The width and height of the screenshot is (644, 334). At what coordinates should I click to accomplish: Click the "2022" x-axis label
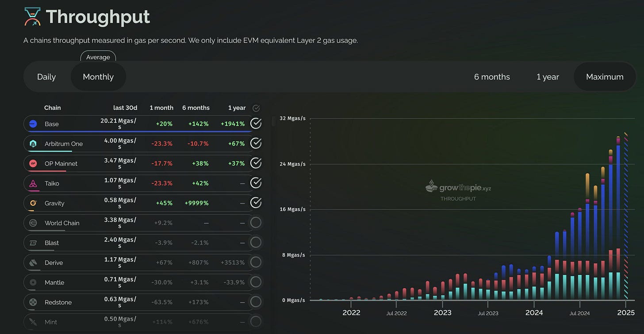352,313
